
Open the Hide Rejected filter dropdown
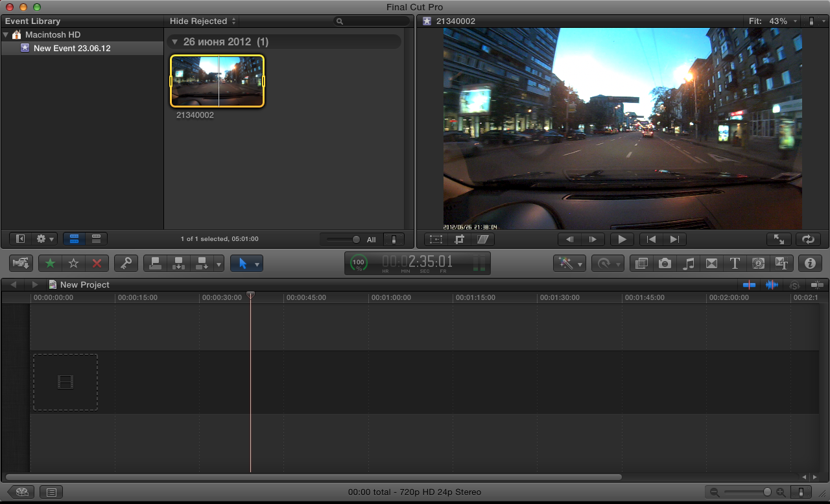203,21
